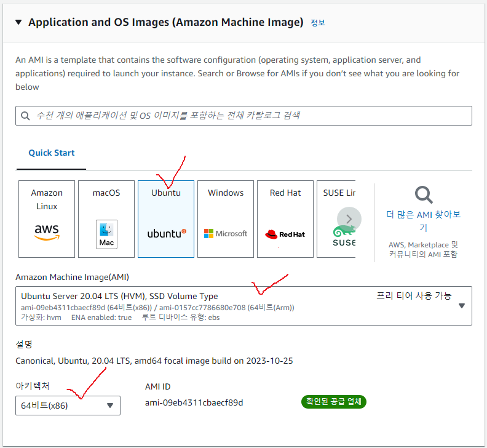The height and width of the screenshot is (448, 487).
Task: Open the 64비트(x86) architecture dropdown
Action: (68, 406)
